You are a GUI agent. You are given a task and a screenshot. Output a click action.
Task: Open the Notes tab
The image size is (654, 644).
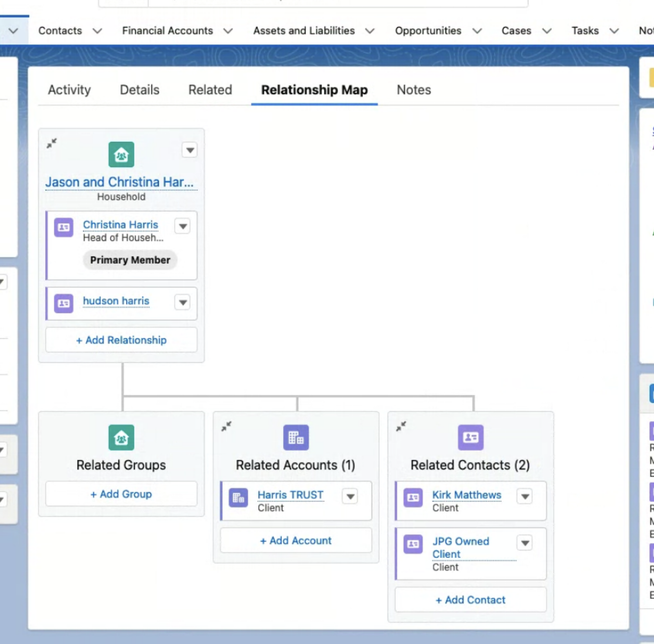click(x=414, y=89)
